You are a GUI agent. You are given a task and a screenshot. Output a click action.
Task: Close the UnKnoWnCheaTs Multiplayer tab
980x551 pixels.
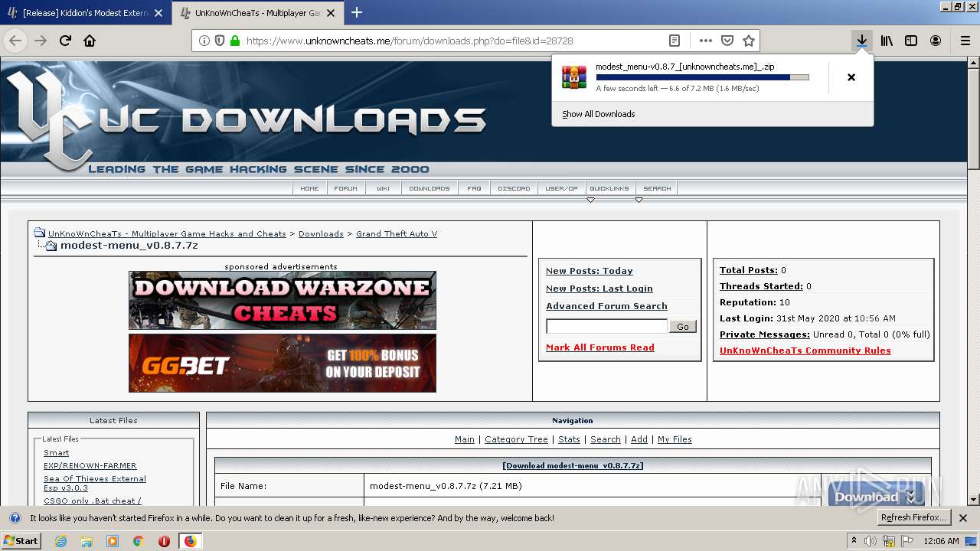point(331,13)
